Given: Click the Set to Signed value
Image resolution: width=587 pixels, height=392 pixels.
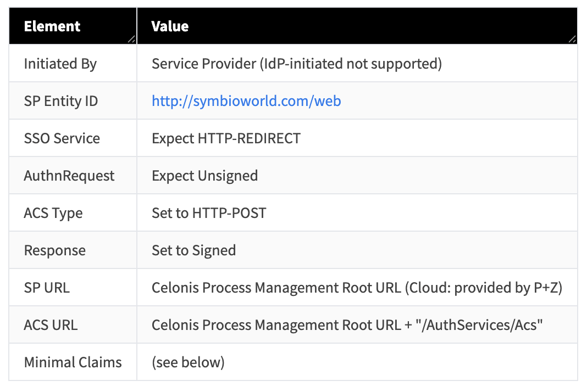Looking at the screenshot, I should pyautogui.click(x=193, y=250).
